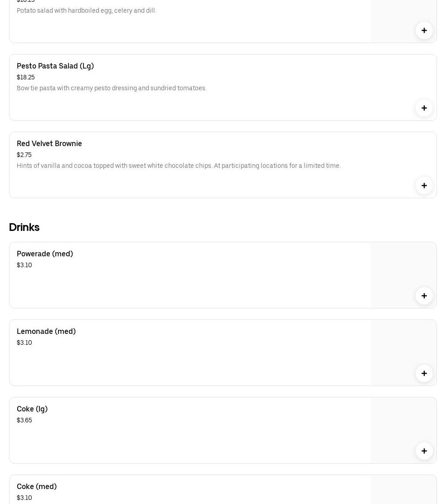Open the Pesto Pasta Salad (Lg) item title
446x504 pixels.
[55, 66]
